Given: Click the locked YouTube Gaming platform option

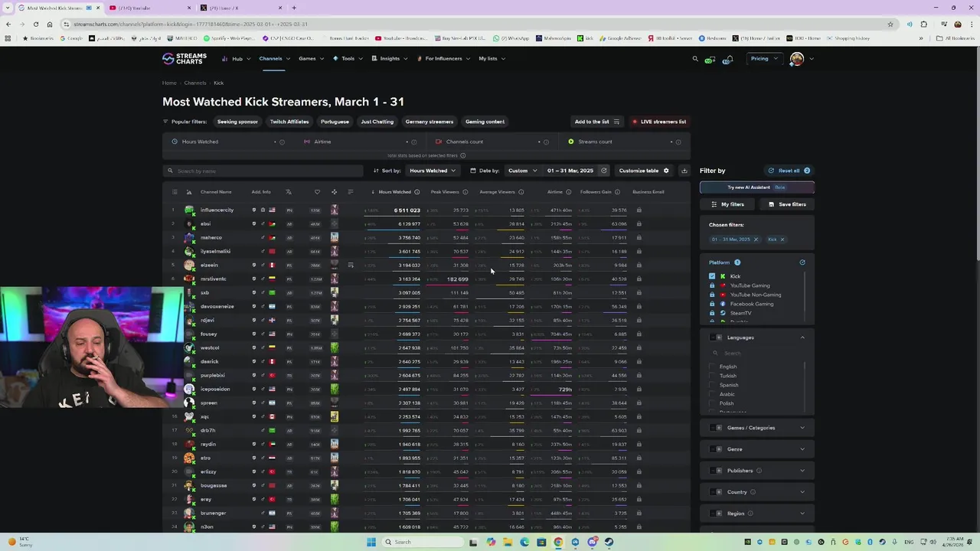Looking at the screenshot, I should click(x=750, y=285).
